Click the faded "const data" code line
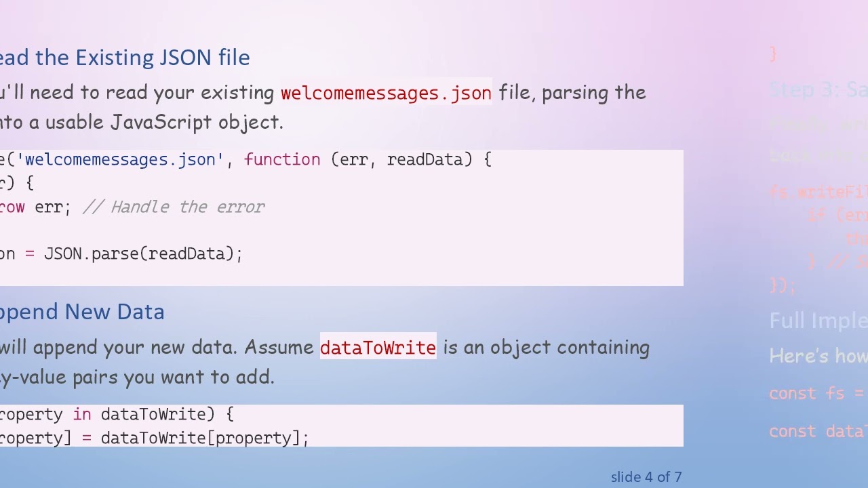This screenshot has height=488, width=868. [818, 431]
